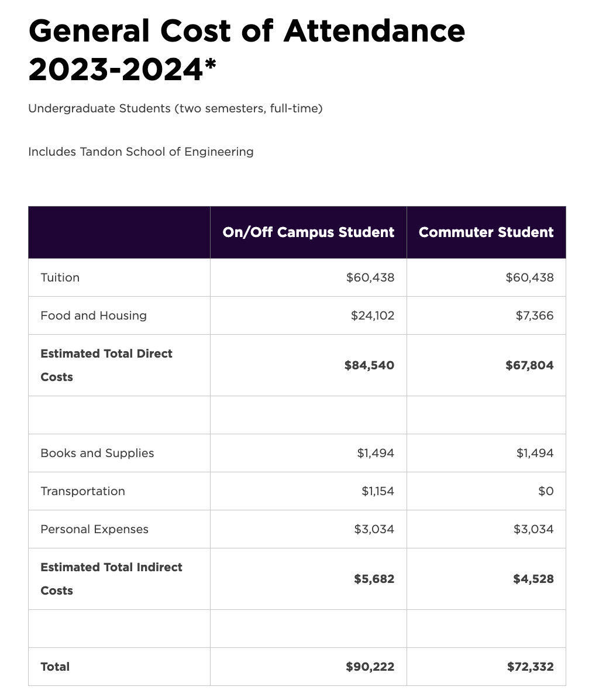Select the Books and Supplies row label
This screenshot has height=700, width=599.
pyautogui.click(x=97, y=453)
